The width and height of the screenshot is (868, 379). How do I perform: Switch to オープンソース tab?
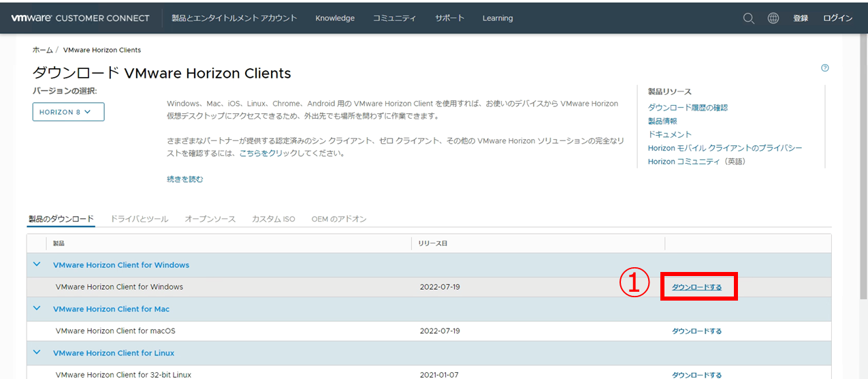210,219
